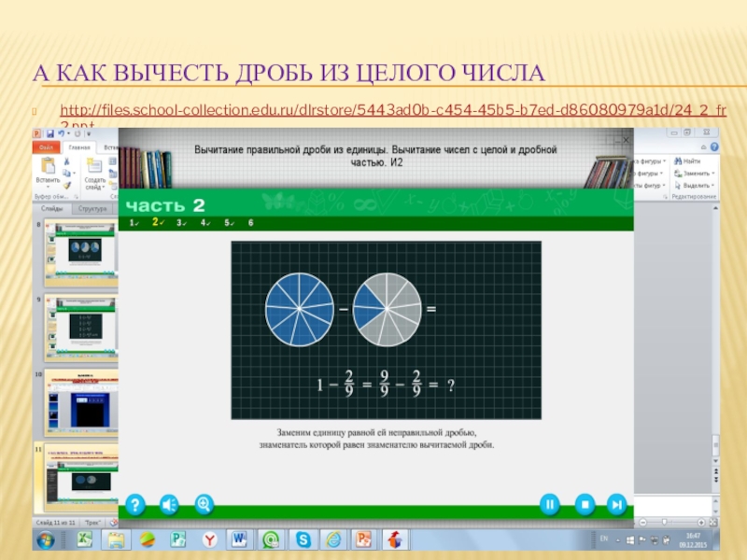Click the vertical scrollbar up arrow
The height and width of the screenshot is (560, 747).
pos(715,208)
